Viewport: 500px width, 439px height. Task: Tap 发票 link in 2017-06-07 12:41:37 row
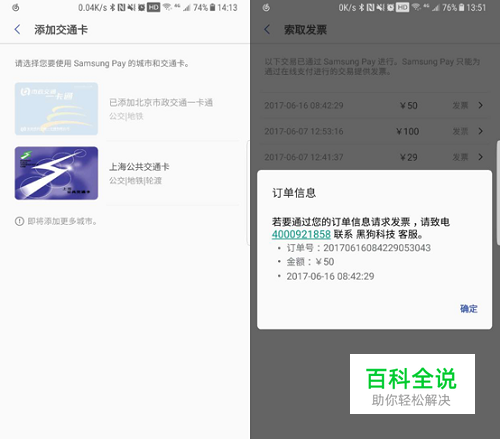[460, 157]
